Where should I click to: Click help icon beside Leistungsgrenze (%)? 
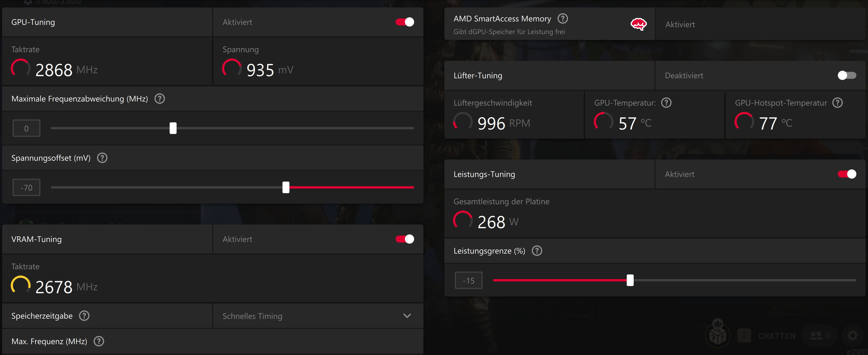tap(536, 251)
